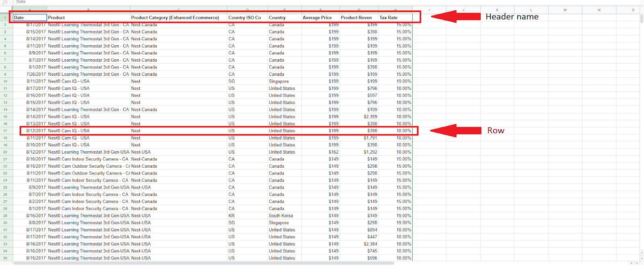
Task: Select row number 10 header
Action: [6, 81]
